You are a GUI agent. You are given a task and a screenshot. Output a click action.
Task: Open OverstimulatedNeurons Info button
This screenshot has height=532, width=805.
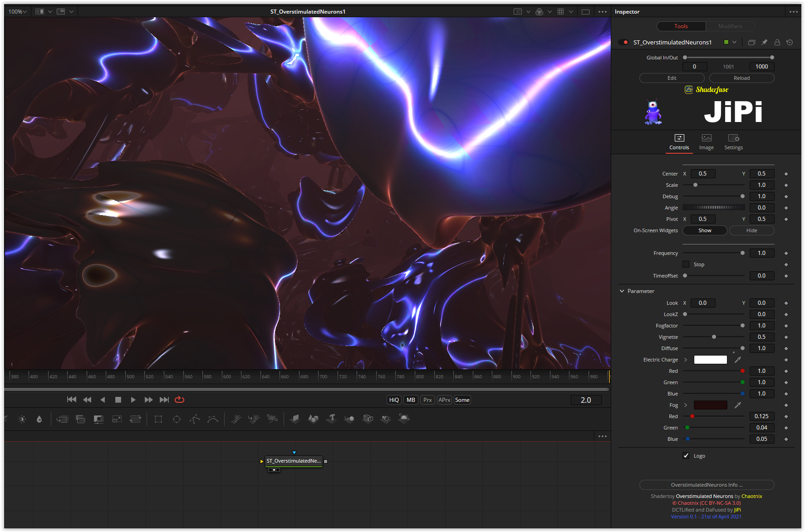point(707,485)
